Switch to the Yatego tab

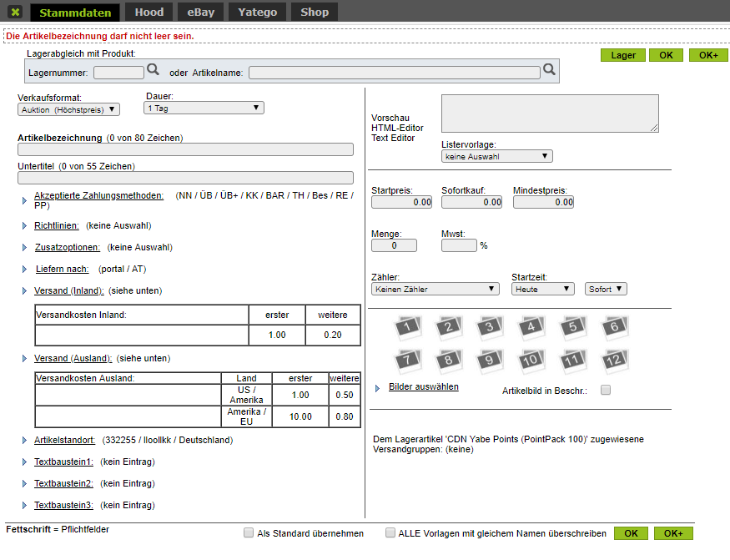pyautogui.click(x=258, y=13)
